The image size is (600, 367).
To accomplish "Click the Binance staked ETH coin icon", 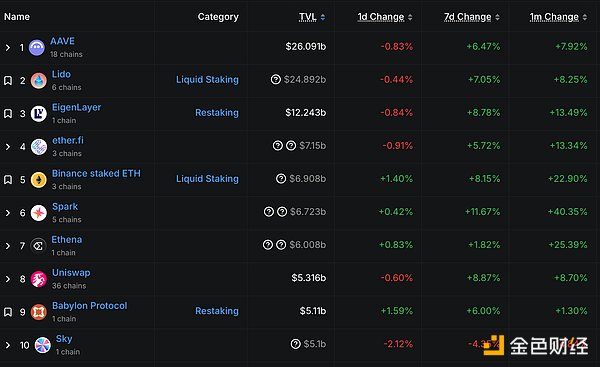I will tap(39, 180).
